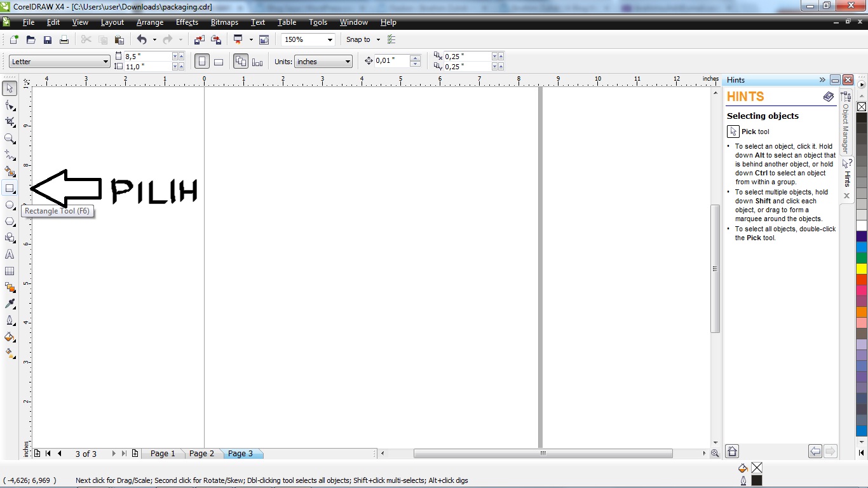
Task: Select the Polygon tool
Action: 10,221
